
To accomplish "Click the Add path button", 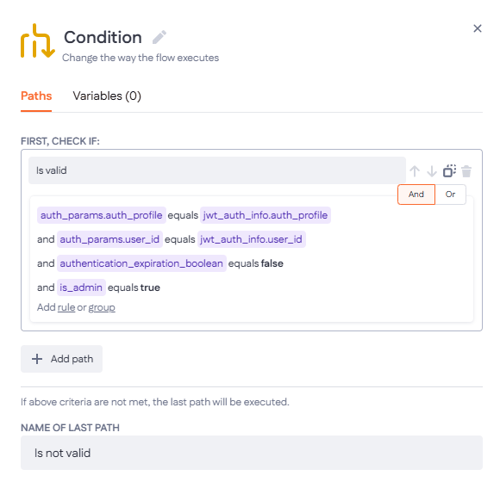I will click(x=62, y=359).
